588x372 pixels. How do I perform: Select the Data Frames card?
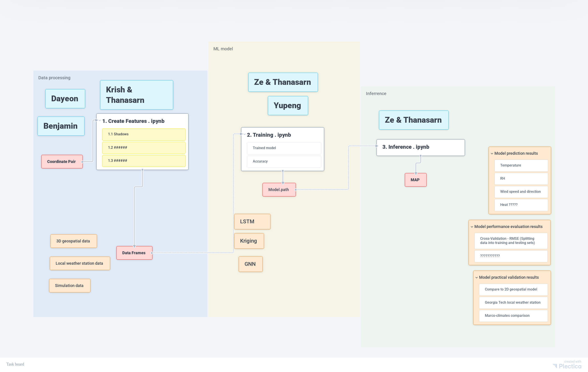click(x=134, y=253)
